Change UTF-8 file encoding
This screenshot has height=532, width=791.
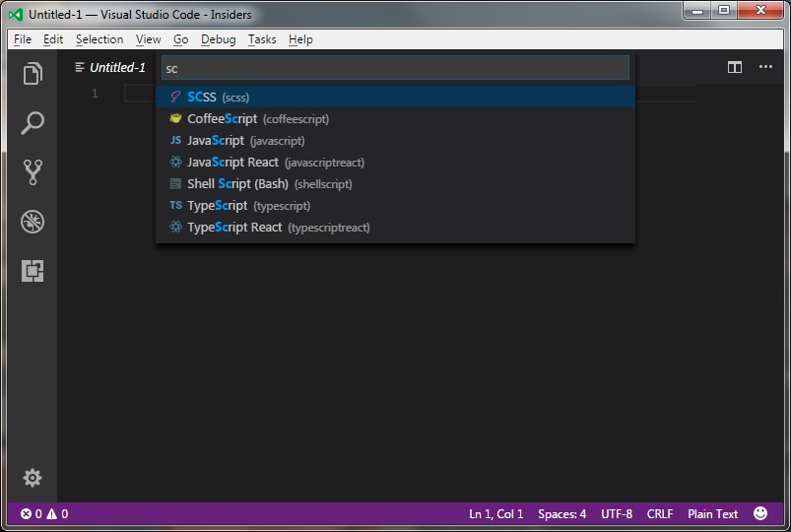[x=617, y=514]
